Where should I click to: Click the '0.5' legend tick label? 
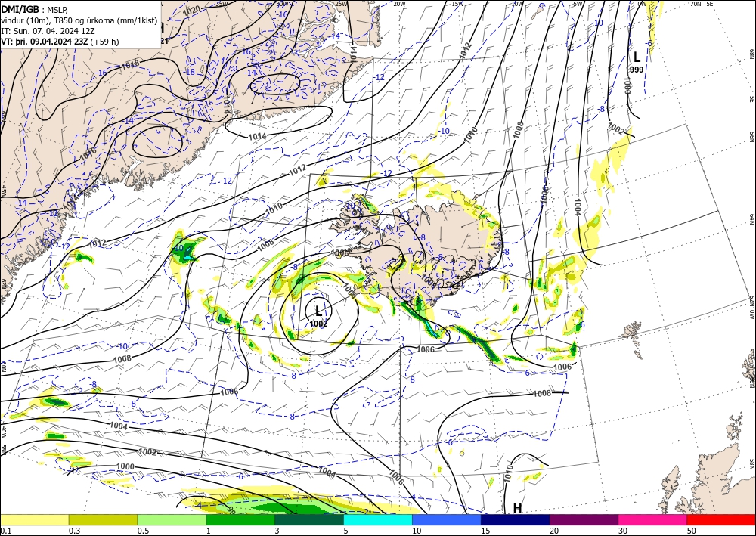tap(143, 531)
